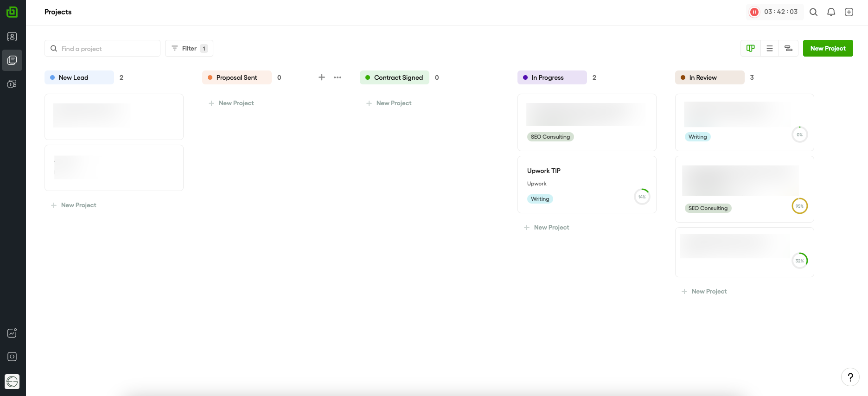Click the Upwork client name
Screen dimensions: 868x396
click(537, 184)
